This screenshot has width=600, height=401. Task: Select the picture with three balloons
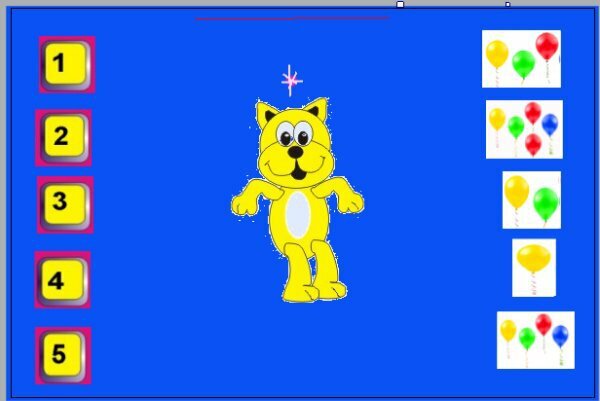click(521, 59)
